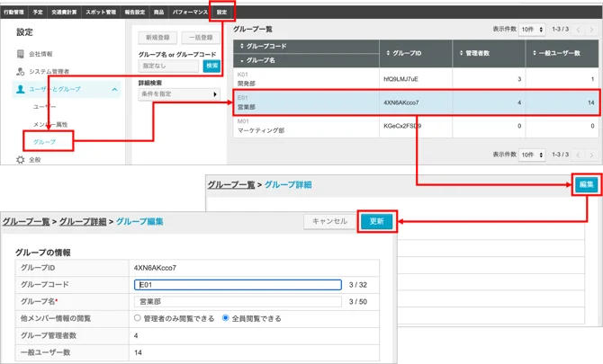This screenshot has height=364, width=603.
Task: Sort by グループID column arrows
Action: pyautogui.click(x=388, y=53)
